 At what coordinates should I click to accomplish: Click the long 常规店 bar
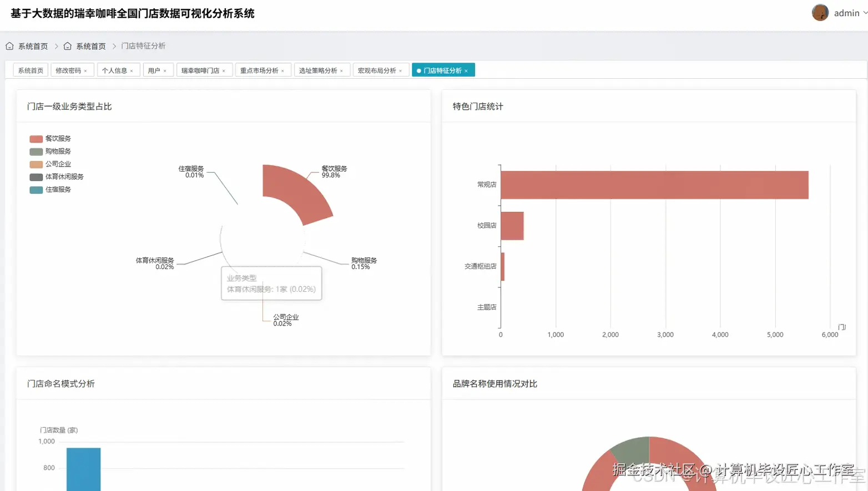point(654,185)
